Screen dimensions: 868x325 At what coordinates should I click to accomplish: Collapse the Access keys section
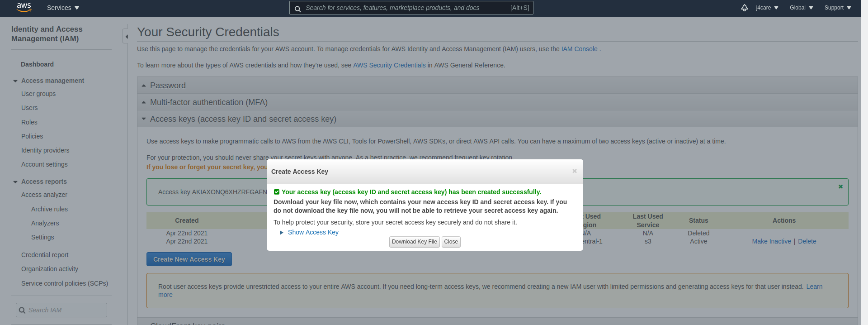tap(497, 119)
